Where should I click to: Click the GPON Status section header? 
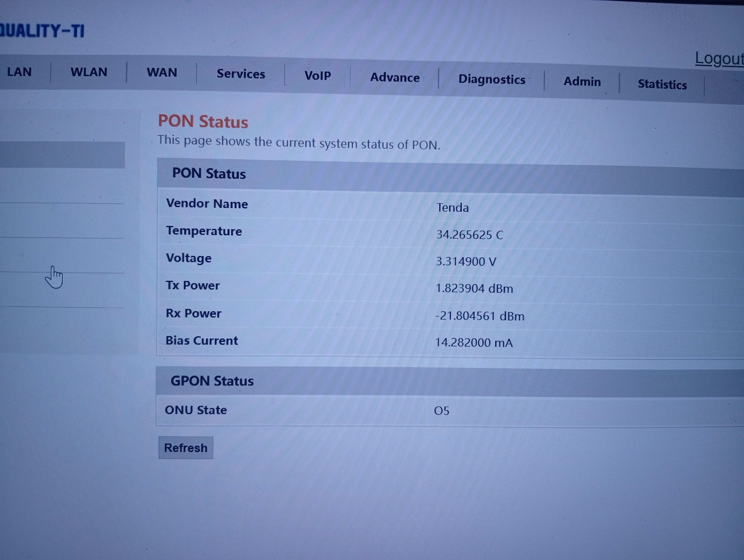[212, 381]
